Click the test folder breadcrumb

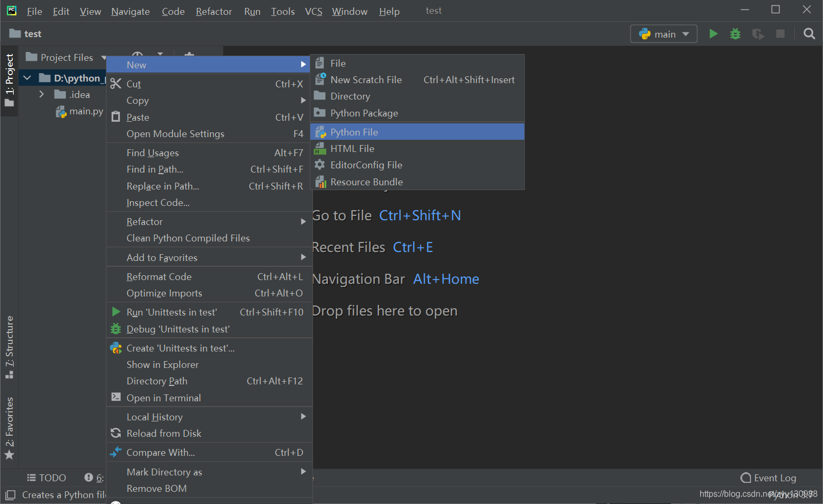25,34
